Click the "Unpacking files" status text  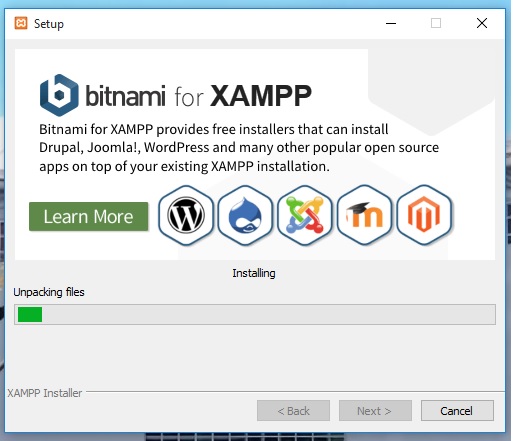(49, 292)
